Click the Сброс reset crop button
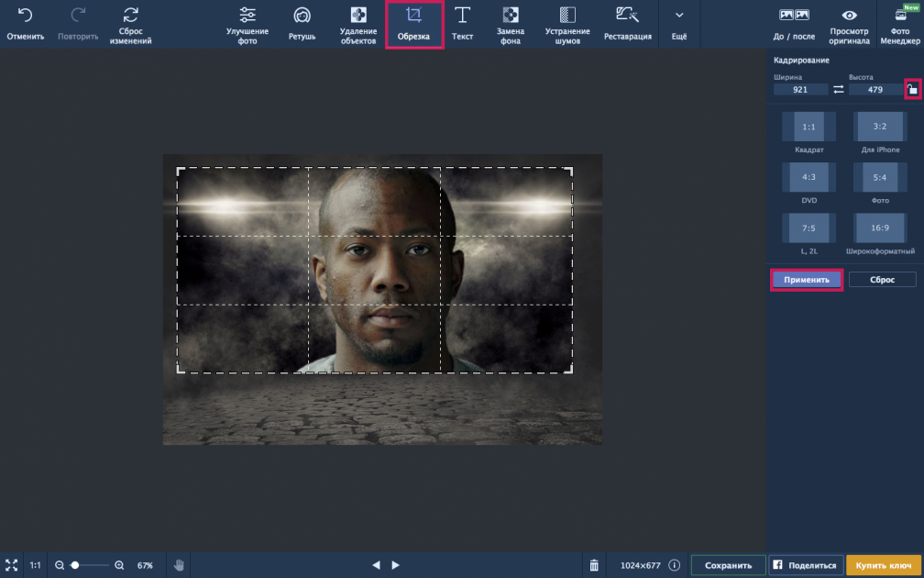The height and width of the screenshot is (578, 924). pos(882,280)
